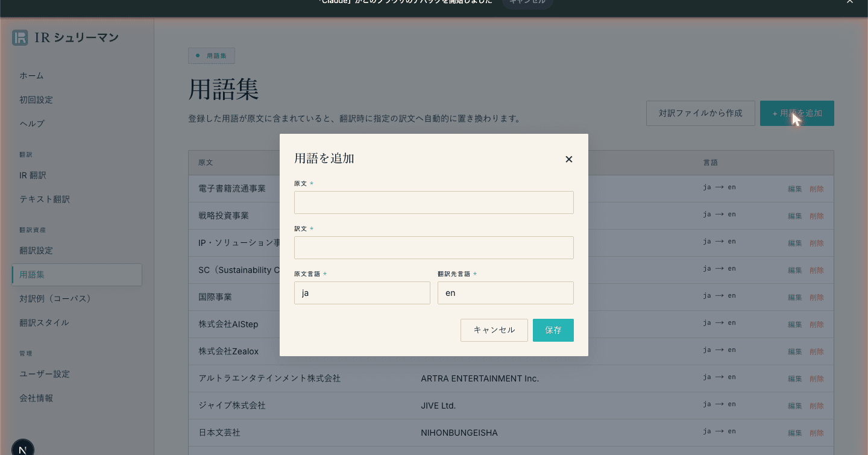The width and height of the screenshot is (868, 455).
Task: Click the 用語集 breadcrumb tag
Action: pos(211,55)
